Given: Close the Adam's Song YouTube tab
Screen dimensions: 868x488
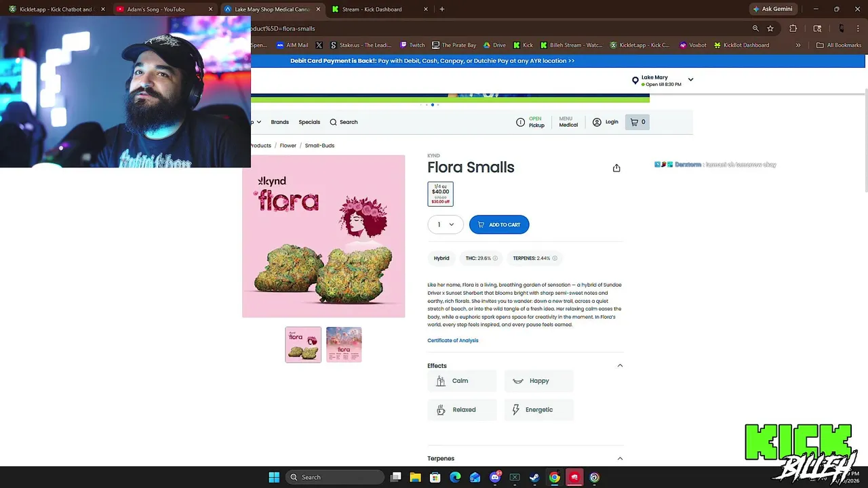Looking at the screenshot, I should pyautogui.click(x=210, y=9).
